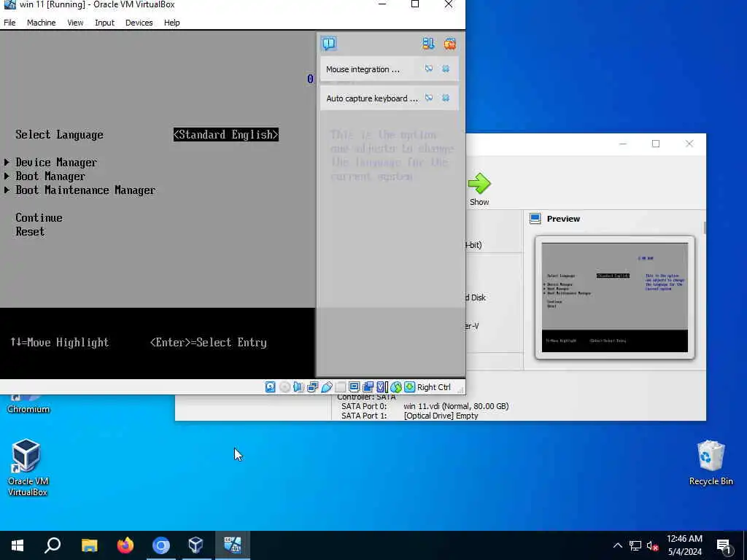This screenshot has width=747, height=560.
Task: Click the optical drive status icon
Action: (x=285, y=387)
